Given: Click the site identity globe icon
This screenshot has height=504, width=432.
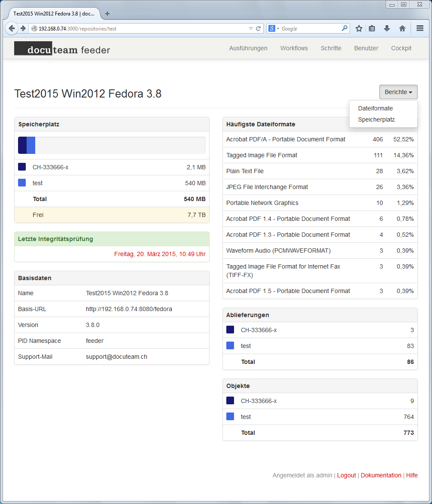Looking at the screenshot, I should (34, 29).
